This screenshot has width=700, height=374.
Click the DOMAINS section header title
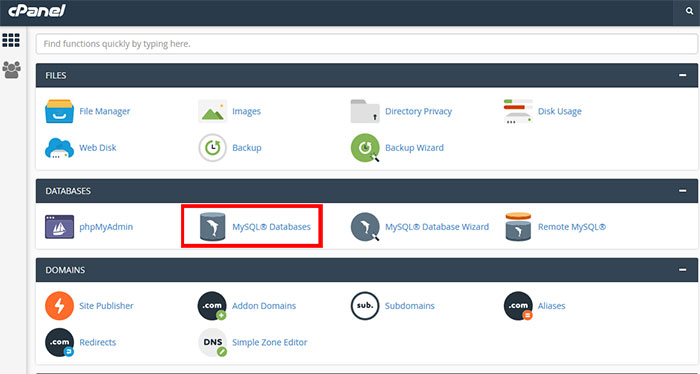(x=65, y=270)
